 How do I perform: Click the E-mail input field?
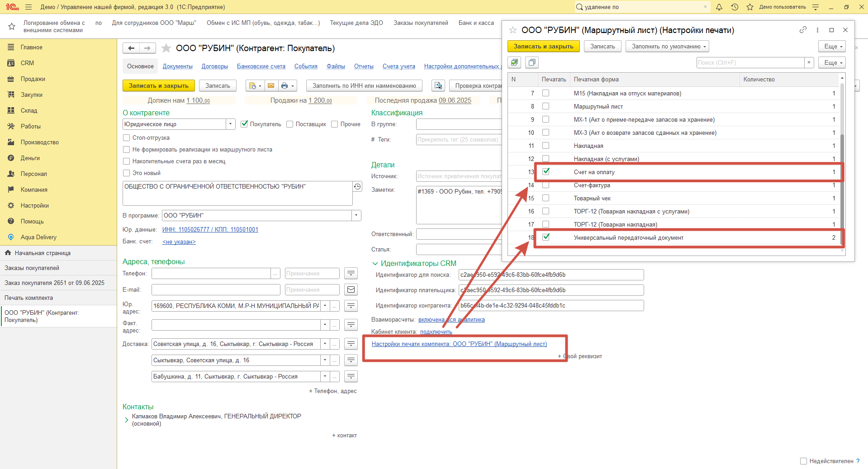pos(216,289)
